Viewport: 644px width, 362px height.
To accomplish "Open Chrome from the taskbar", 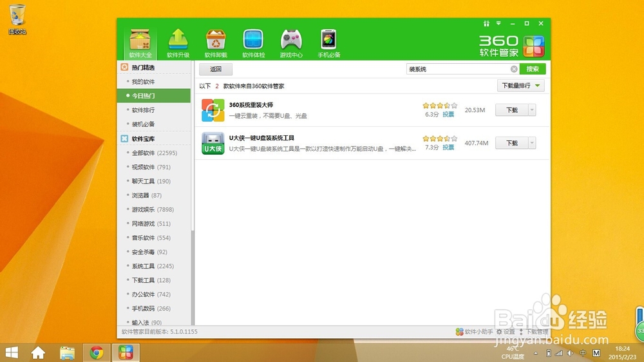I will tap(97, 352).
